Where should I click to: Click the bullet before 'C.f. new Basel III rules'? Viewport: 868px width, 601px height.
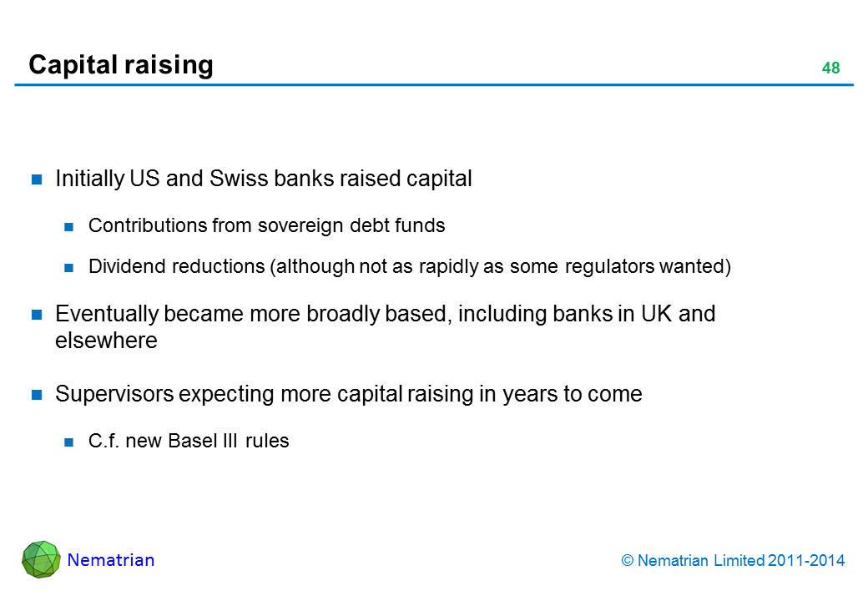pos(71,442)
